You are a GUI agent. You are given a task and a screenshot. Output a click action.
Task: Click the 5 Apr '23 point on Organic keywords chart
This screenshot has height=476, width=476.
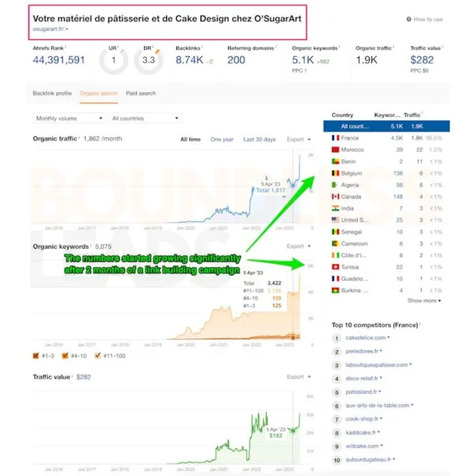tap(293, 337)
